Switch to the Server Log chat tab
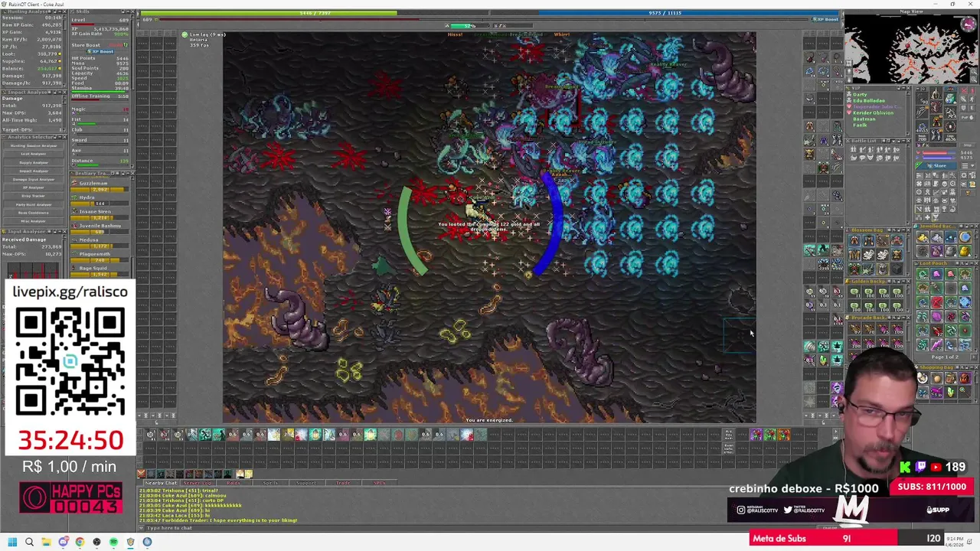 (197, 483)
